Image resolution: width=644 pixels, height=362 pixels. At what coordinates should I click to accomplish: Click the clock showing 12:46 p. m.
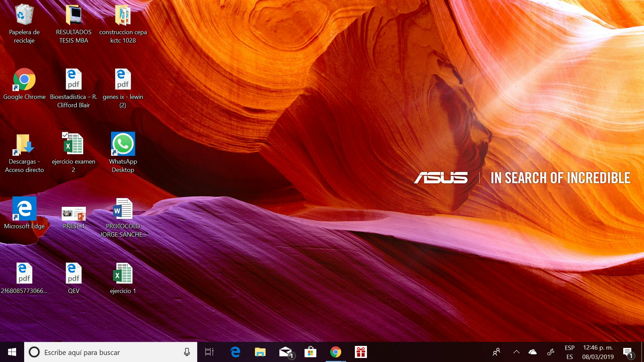[598, 352]
